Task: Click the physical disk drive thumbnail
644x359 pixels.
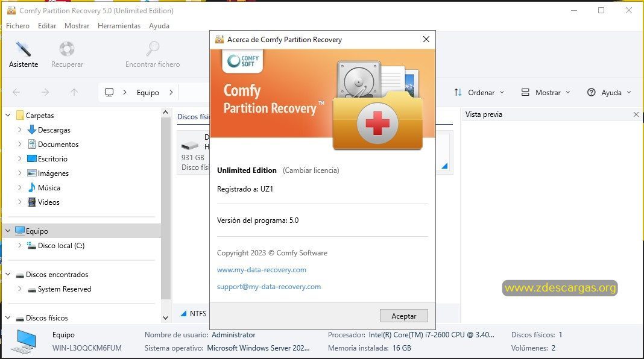Action: pos(190,145)
